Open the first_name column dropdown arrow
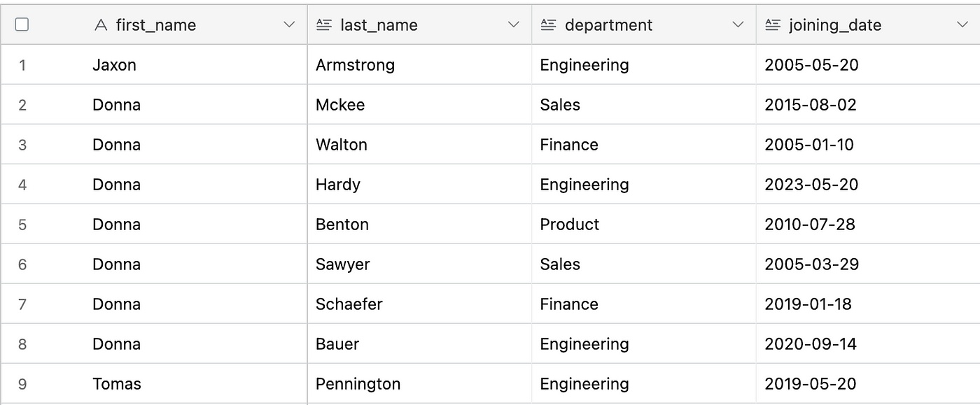The image size is (980, 405). [288, 25]
